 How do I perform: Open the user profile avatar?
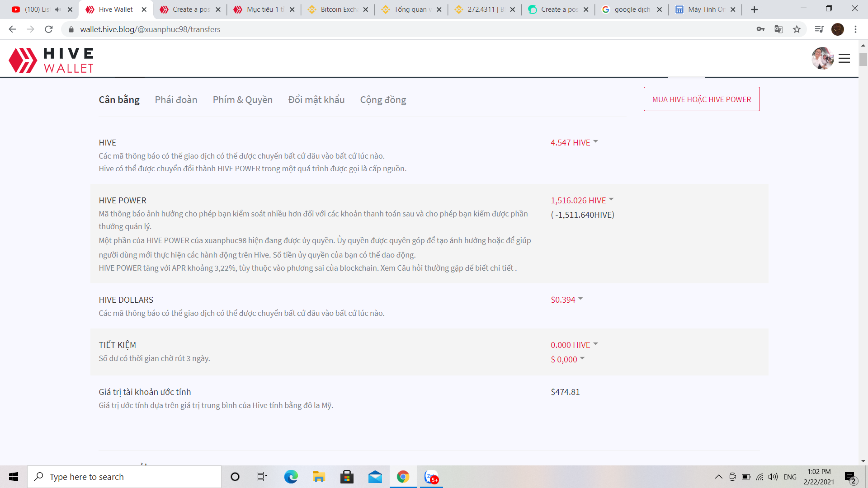(823, 58)
